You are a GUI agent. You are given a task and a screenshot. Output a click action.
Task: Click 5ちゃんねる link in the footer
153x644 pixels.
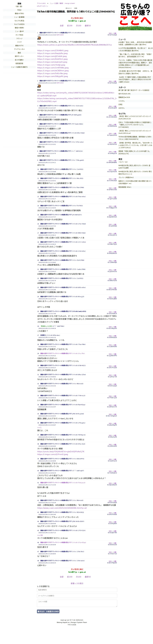(72, 625)
